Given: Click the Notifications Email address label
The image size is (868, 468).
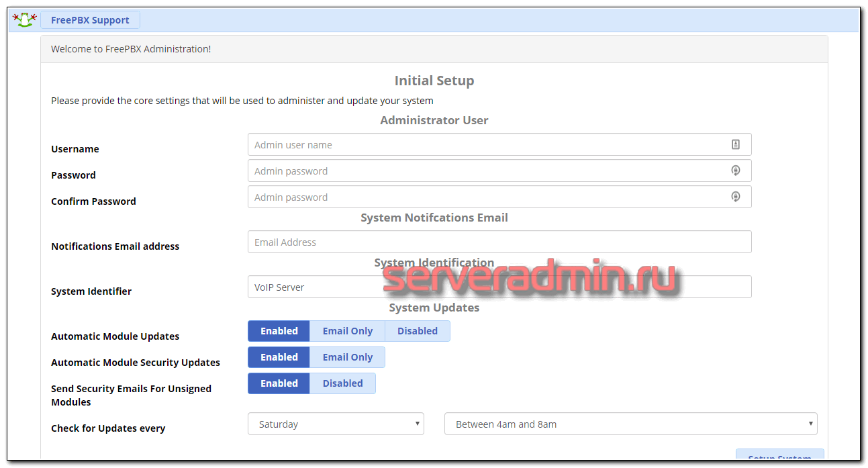Looking at the screenshot, I should pyautogui.click(x=115, y=246).
